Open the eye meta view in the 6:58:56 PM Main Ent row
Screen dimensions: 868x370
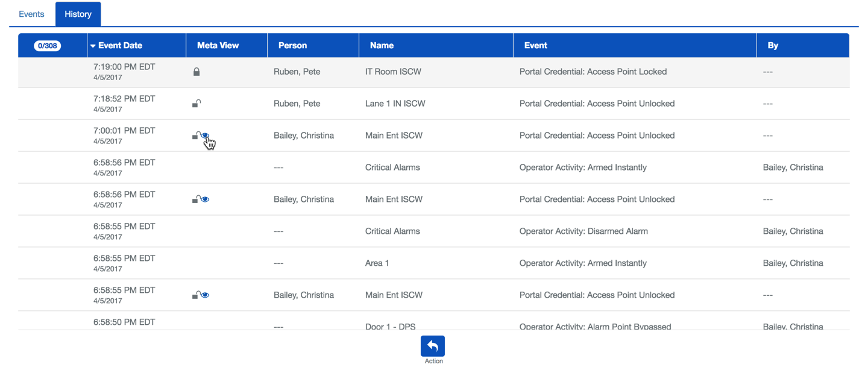pos(205,199)
